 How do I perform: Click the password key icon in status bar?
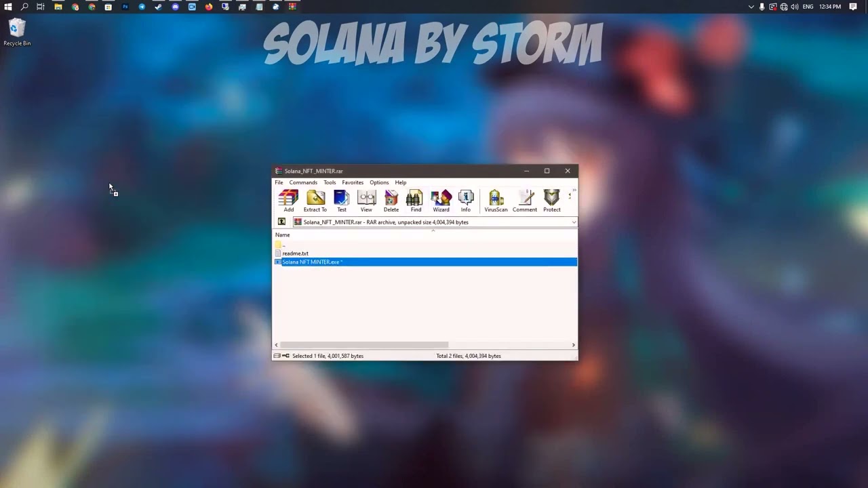pyautogui.click(x=285, y=356)
